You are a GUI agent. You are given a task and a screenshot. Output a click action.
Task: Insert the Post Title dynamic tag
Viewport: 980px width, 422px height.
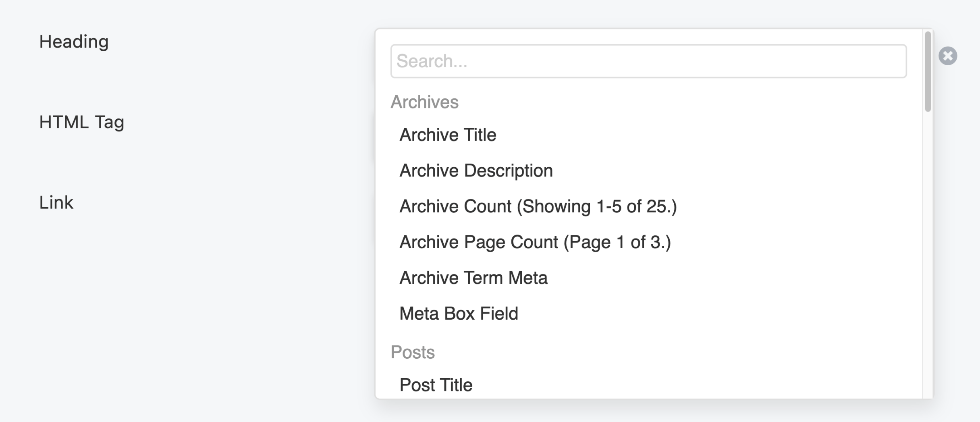pyautogui.click(x=436, y=385)
